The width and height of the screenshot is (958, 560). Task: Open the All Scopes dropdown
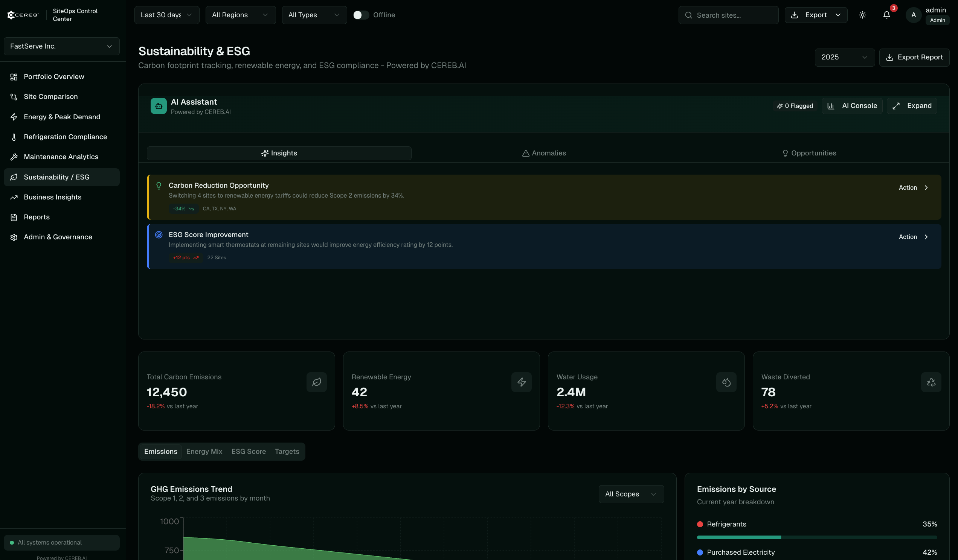[x=631, y=494]
